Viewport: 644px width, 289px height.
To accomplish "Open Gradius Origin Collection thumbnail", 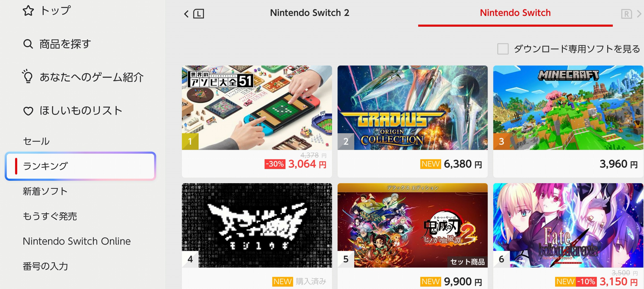I will click(413, 108).
